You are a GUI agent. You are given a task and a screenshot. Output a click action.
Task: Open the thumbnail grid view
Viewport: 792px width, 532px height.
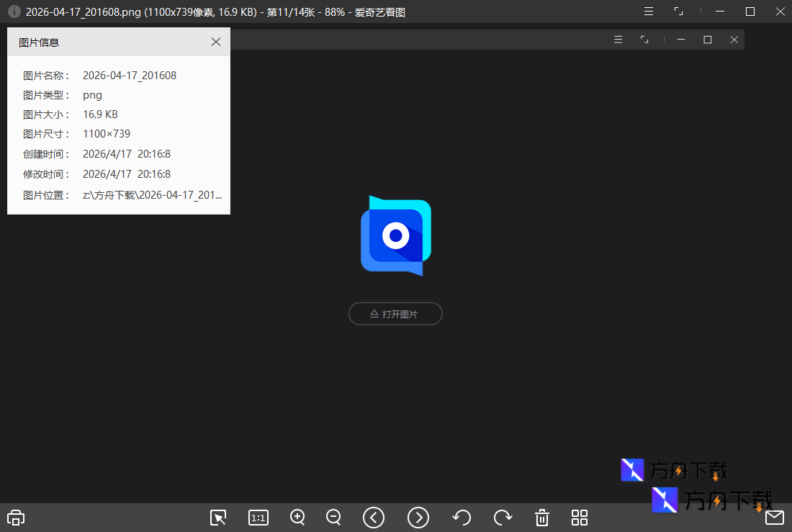click(x=580, y=518)
